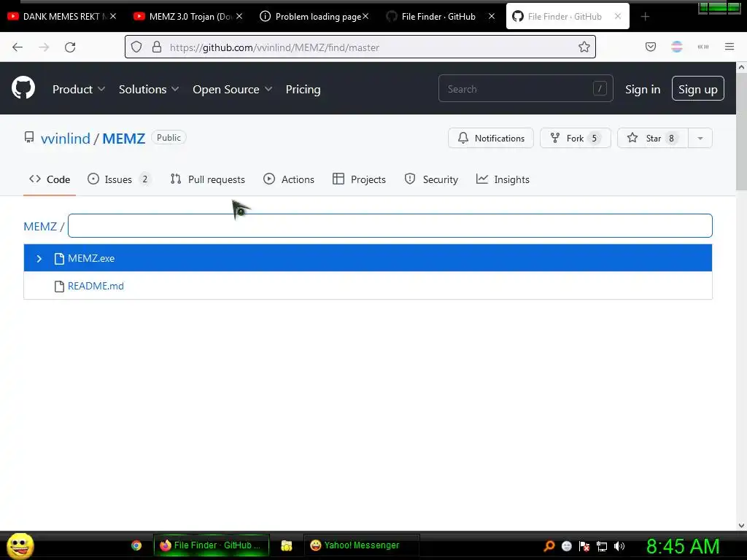Click the flag security tray icon
Viewport: 747px width, 560px height.
584,546
